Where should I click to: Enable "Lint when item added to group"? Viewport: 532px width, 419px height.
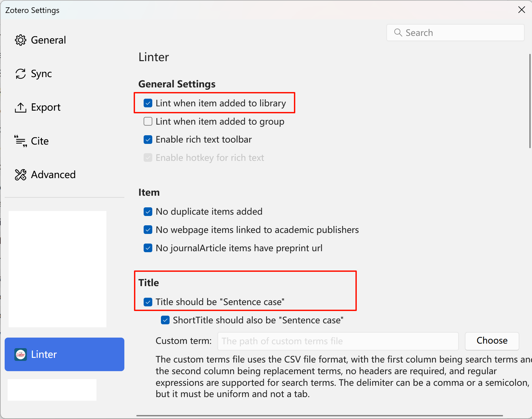click(148, 121)
